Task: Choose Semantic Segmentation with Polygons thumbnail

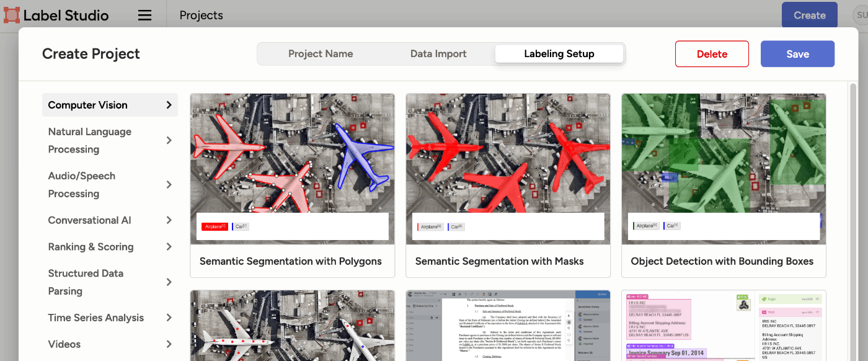Action: pyautogui.click(x=292, y=169)
